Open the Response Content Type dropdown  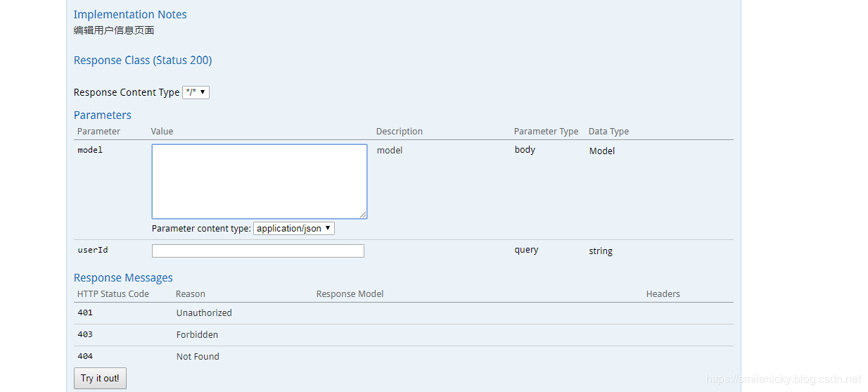point(196,92)
